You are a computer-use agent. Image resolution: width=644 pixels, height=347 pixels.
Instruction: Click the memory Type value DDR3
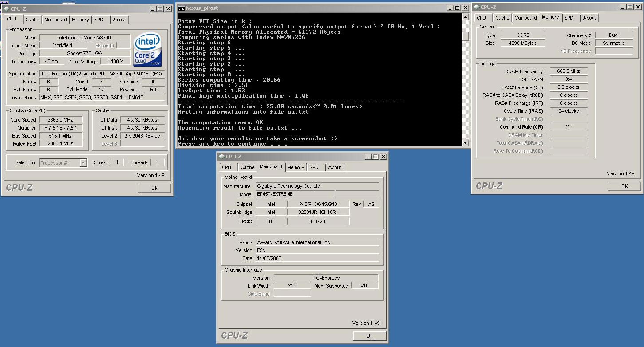click(x=523, y=35)
